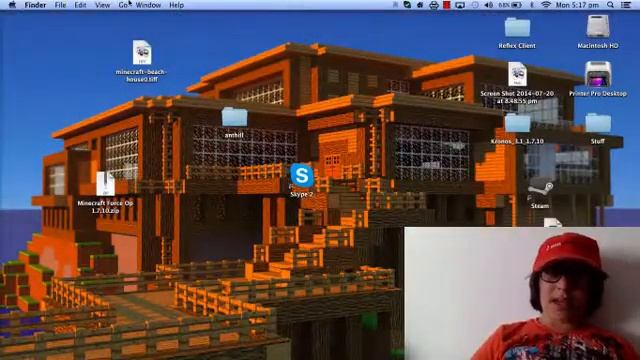
Task: Open the View menu
Action: 102,5
